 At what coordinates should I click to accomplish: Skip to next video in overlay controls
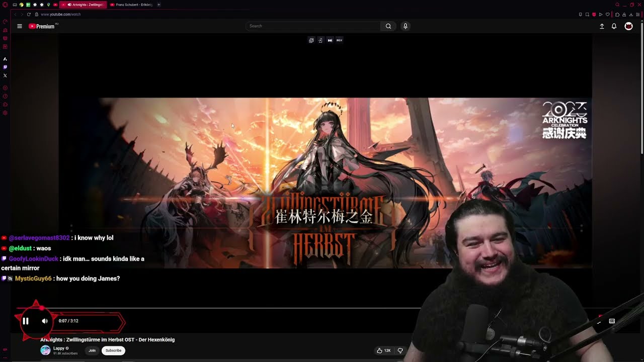point(330,40)
